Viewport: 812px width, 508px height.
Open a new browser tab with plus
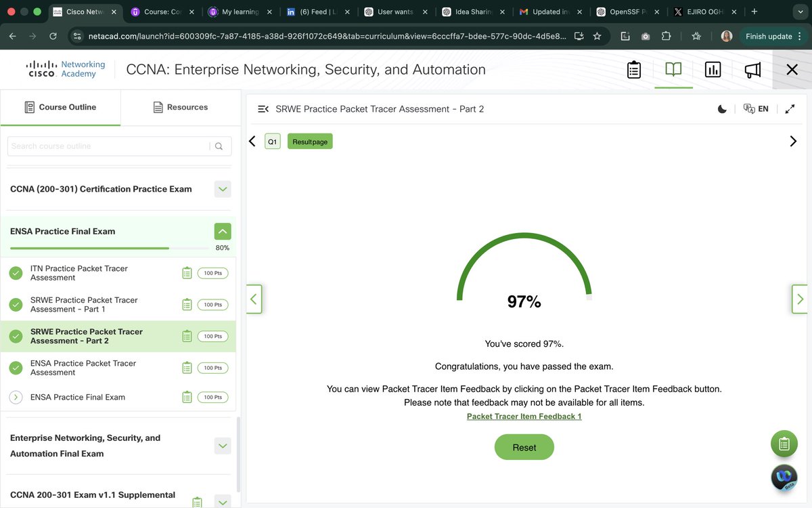[x=754, y=12]
